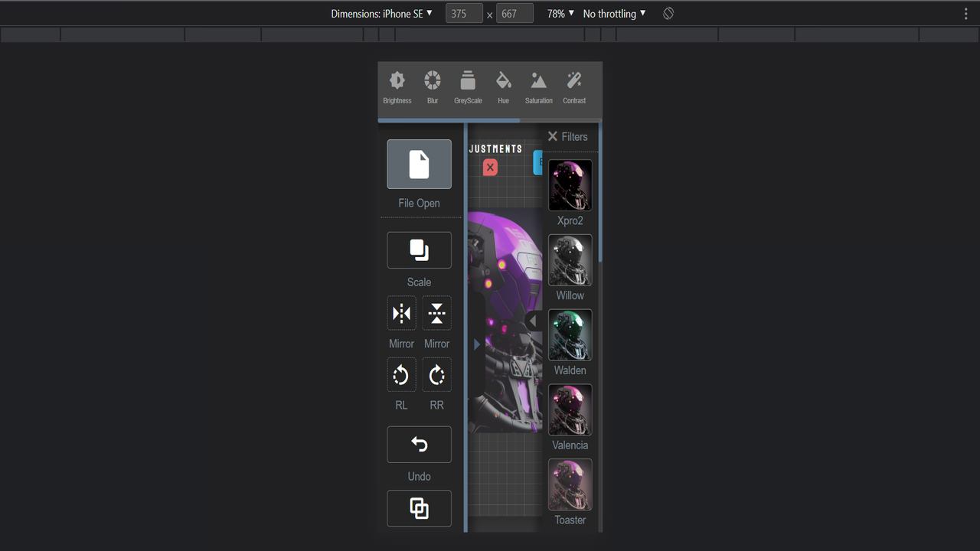The height and width of the screenshot is (551, 980).
Task: Apply the Blur effect
Action: click(x=432, y=86)
